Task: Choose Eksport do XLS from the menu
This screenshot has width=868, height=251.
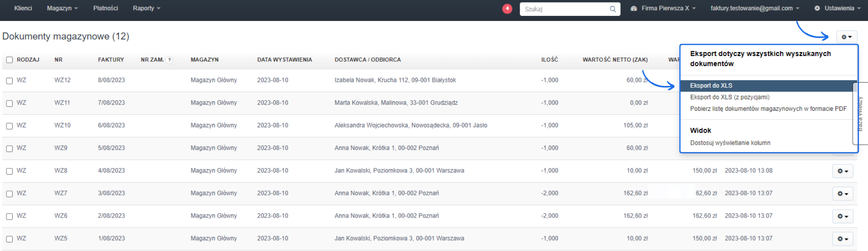Action: pos(711,85)
